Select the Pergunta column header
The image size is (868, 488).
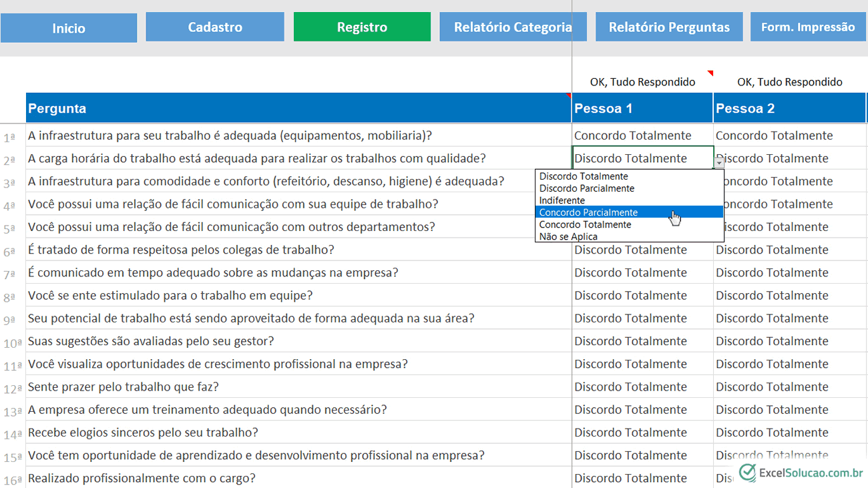[298, 108]
